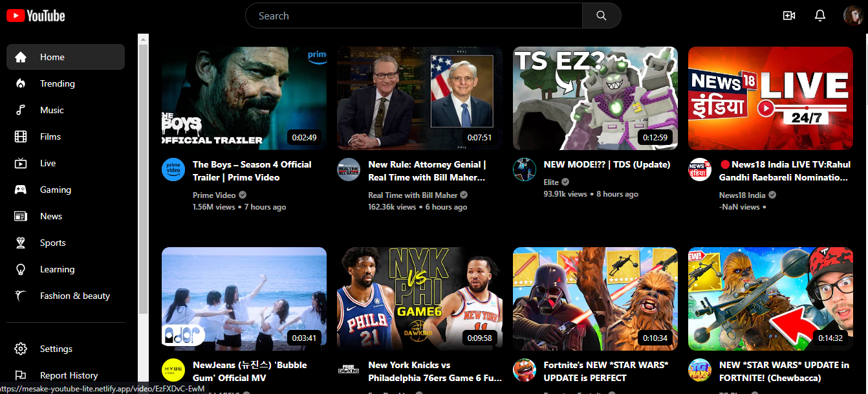Play the News18 LIVE 24/7 thumbnail
This screenshot has height=394, width=868.
tap(770, 98)
